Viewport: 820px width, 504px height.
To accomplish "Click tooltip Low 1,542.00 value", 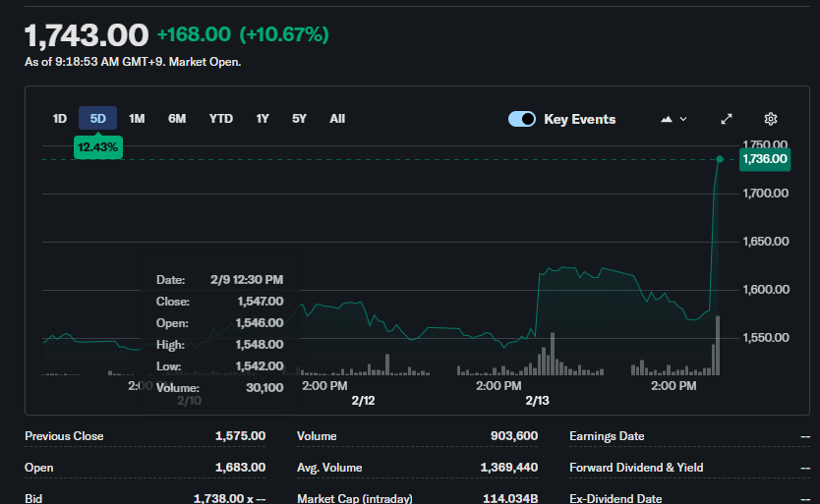I will (x=260, y=366).
